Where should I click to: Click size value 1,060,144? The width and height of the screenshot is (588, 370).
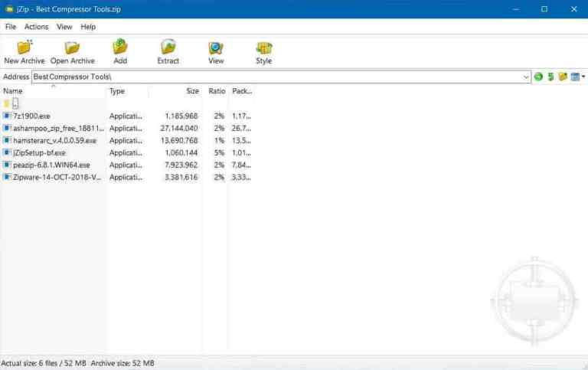(x=181, y=152)
